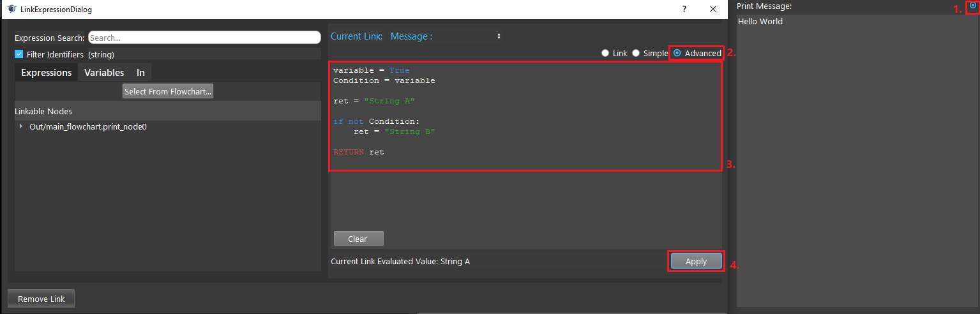Close the LinkExpressionDialog window
Screen dimensions: 980x314
click(714, 9)
